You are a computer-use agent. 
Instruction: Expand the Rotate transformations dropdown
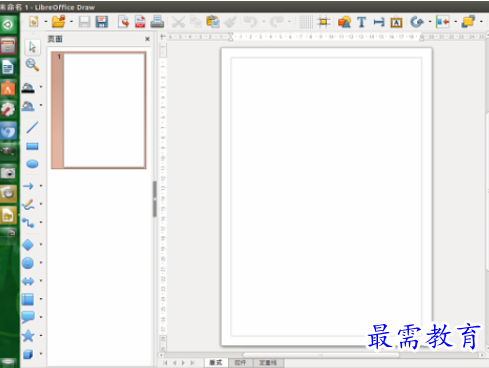430,22
